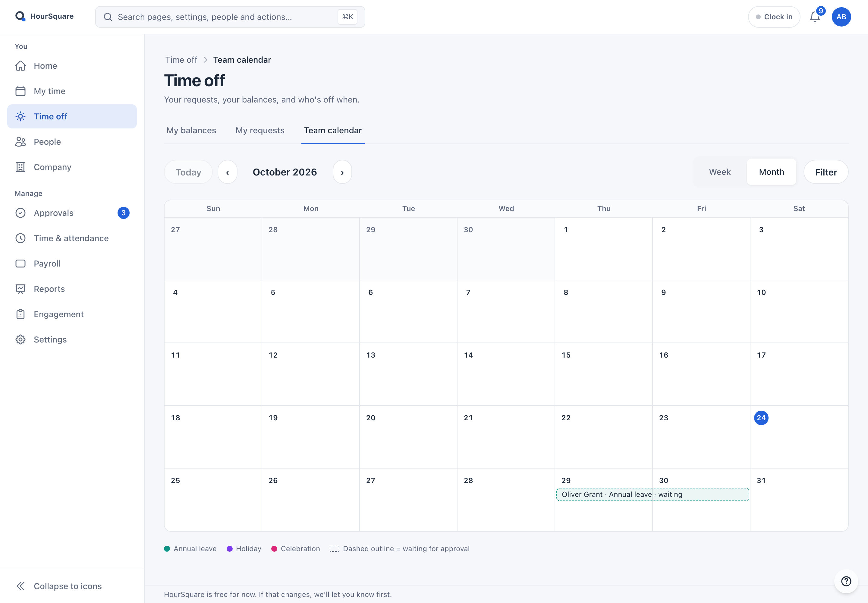The width and height of the screenshot is (868, 603).
Task: Click day 31 calendar cell
Action: (799, 500)
